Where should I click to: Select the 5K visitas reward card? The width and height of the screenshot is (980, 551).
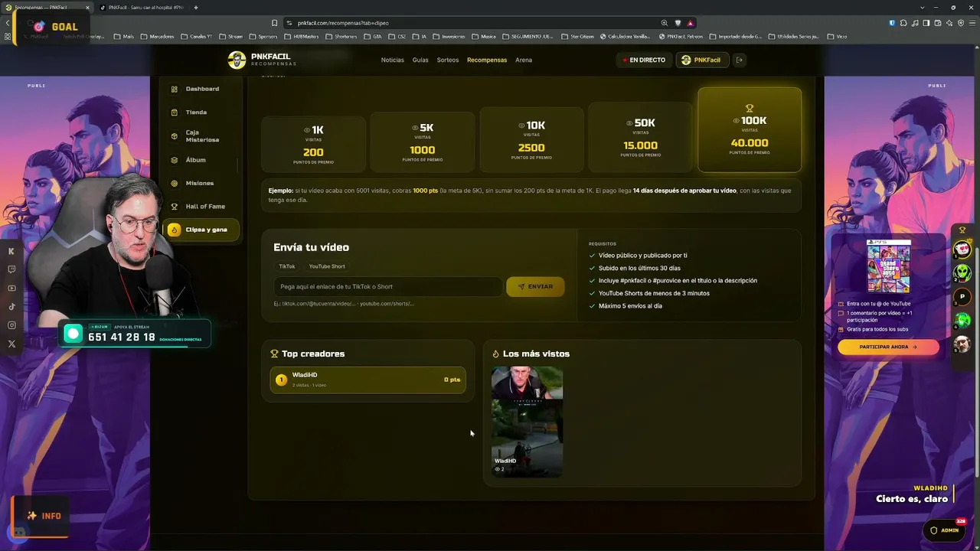click(x=423, y=141)
